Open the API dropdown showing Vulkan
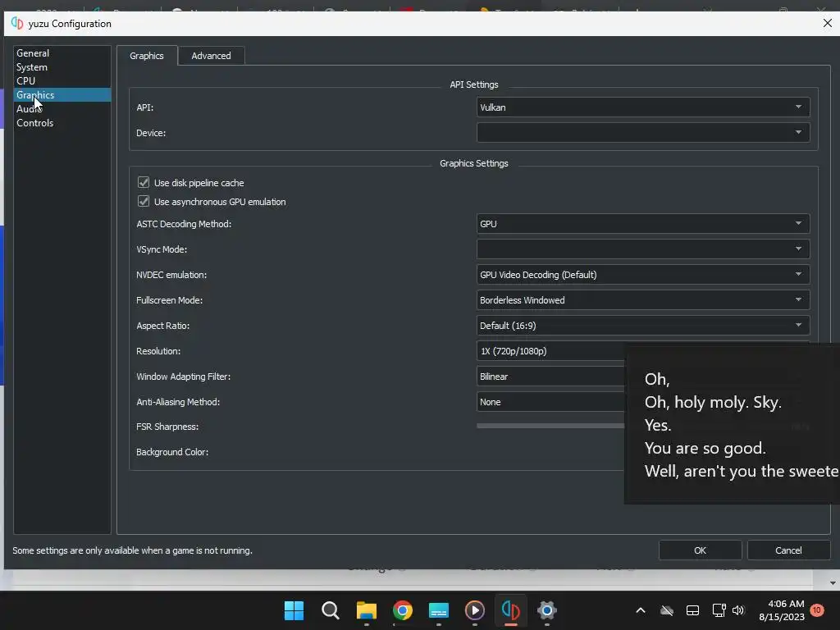840x630 pixels. pyautogui.click(x=643, y=107)
